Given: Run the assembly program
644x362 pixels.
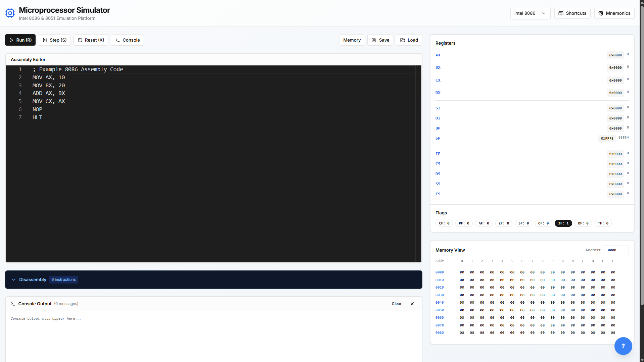Looking at the screenshot, I should 20,40.
